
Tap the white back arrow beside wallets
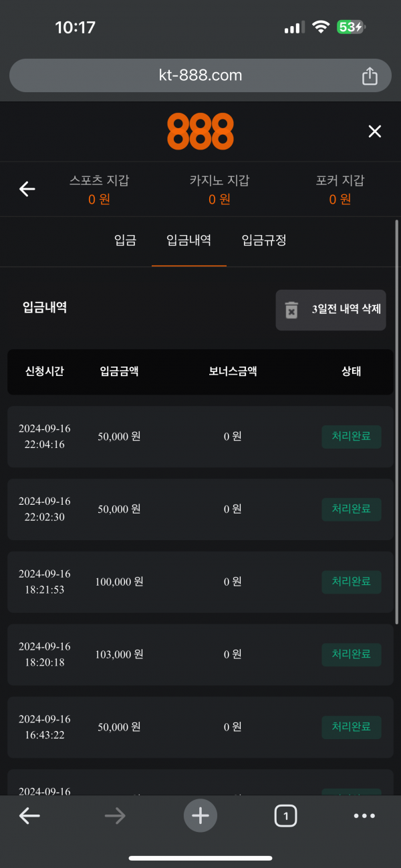click(27, 190)
